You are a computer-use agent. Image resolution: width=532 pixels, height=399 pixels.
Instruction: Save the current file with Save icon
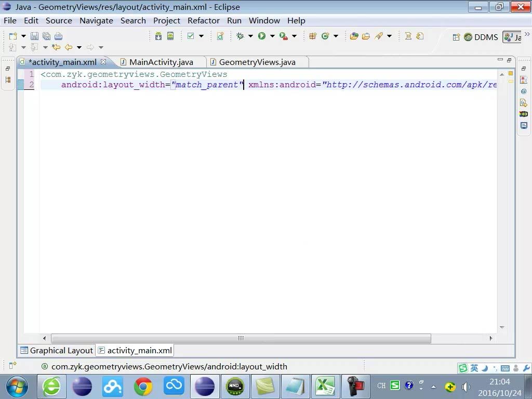[35, 36]
